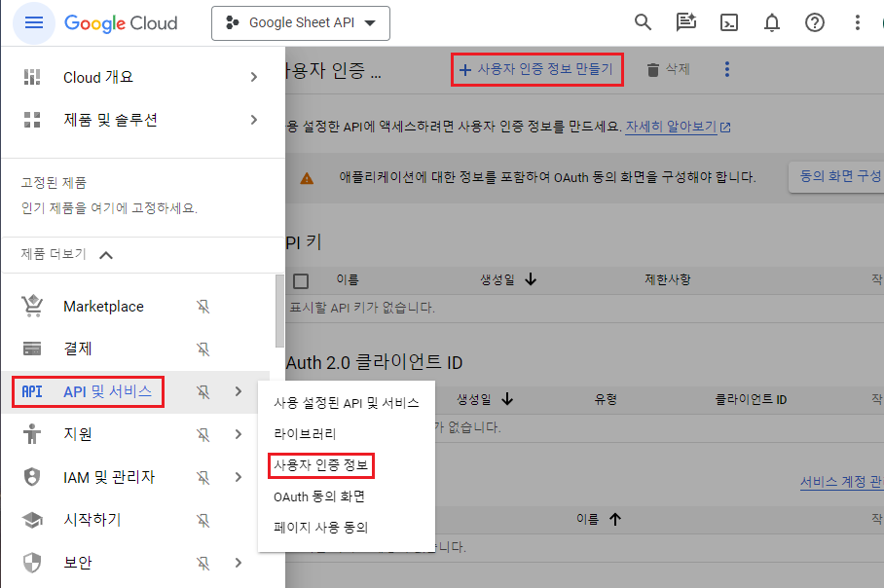
Task: Open 보안 security entry
Action: [78, 563]
